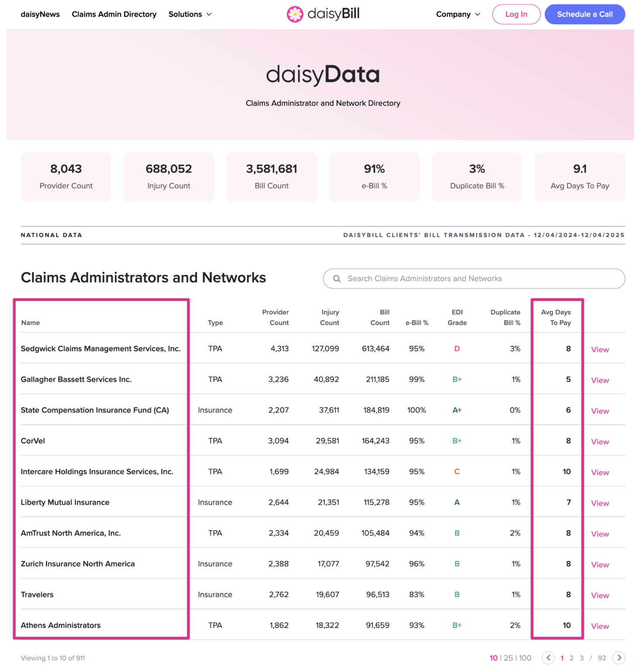Open View link for CorVel
This screenshot has height=672, width=643.
[x=600, y=442]
